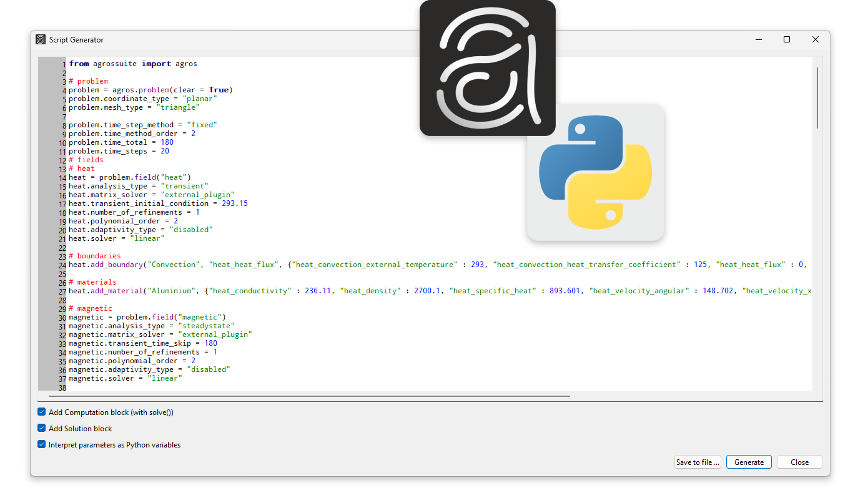Click line number 38 in the gutter
The height and width of the screenshot is (498, 868).
62,388
